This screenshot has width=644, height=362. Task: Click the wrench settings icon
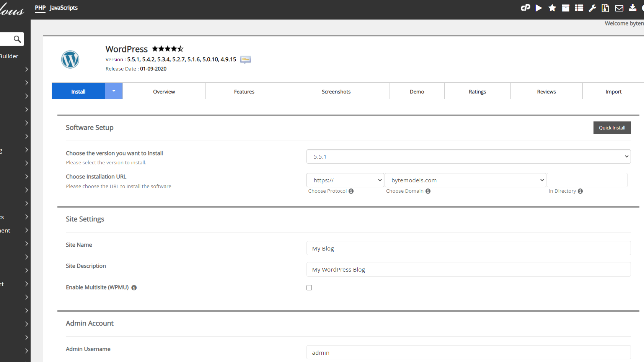click(592, 8)
